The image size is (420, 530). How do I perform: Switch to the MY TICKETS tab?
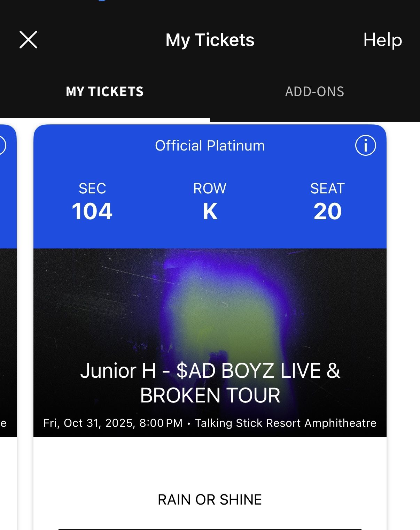104,92
